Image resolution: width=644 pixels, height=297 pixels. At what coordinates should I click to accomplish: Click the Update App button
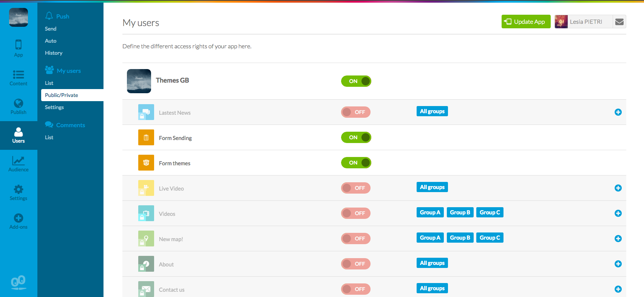pos(526,22)
